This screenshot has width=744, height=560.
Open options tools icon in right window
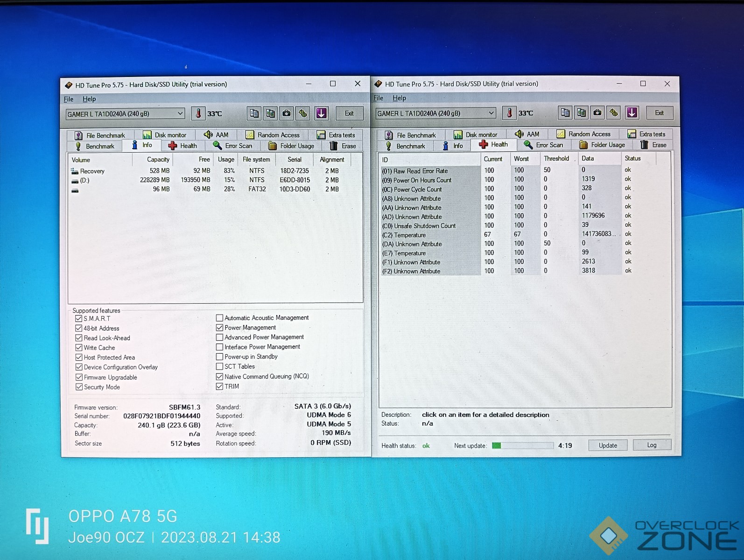tap(614, 112)
